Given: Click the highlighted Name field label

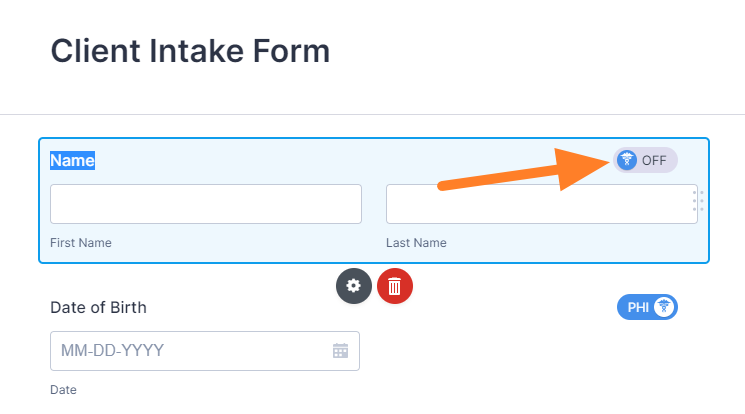Looking at the screenshot, I should pyautogui.click(x=73, y=160).
